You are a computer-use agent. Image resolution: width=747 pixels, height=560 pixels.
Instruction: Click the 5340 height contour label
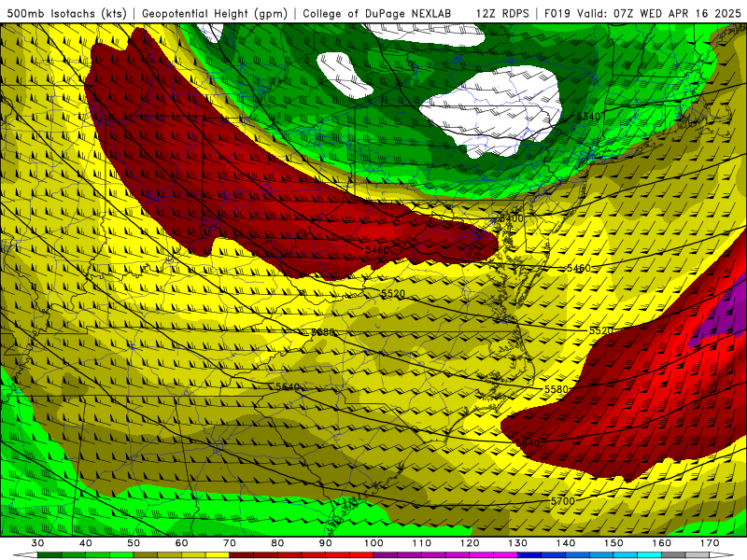point(588,117)
